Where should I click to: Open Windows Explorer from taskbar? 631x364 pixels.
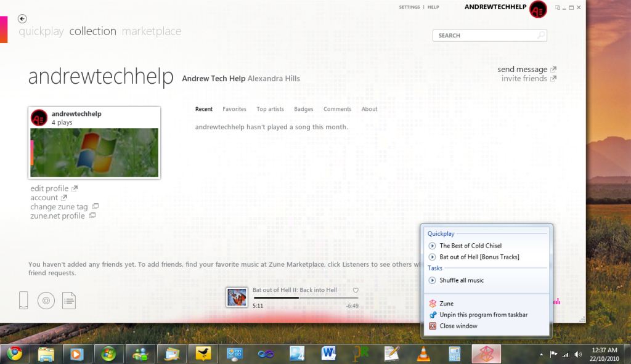pos(46,354)
